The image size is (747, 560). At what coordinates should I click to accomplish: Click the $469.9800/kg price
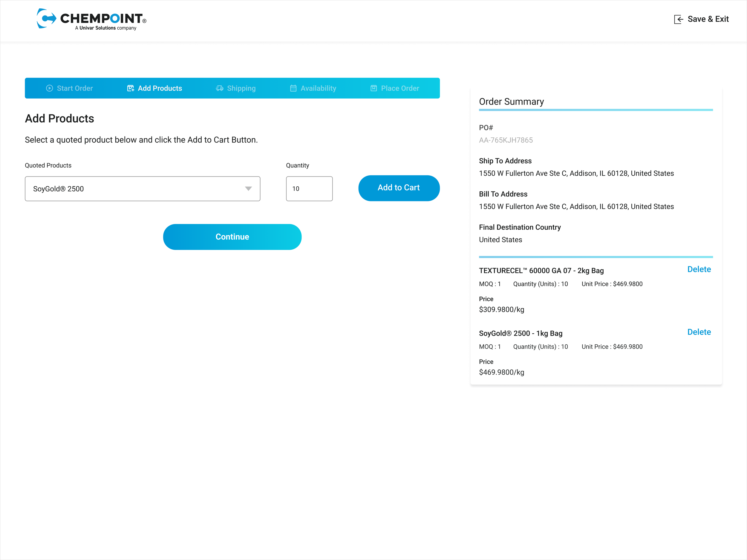click(x=501, y=372)
